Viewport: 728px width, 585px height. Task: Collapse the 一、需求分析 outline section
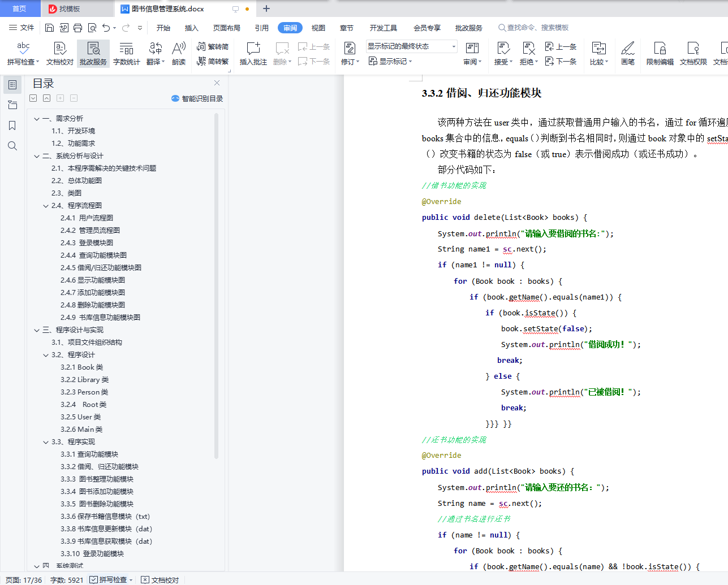37,119
